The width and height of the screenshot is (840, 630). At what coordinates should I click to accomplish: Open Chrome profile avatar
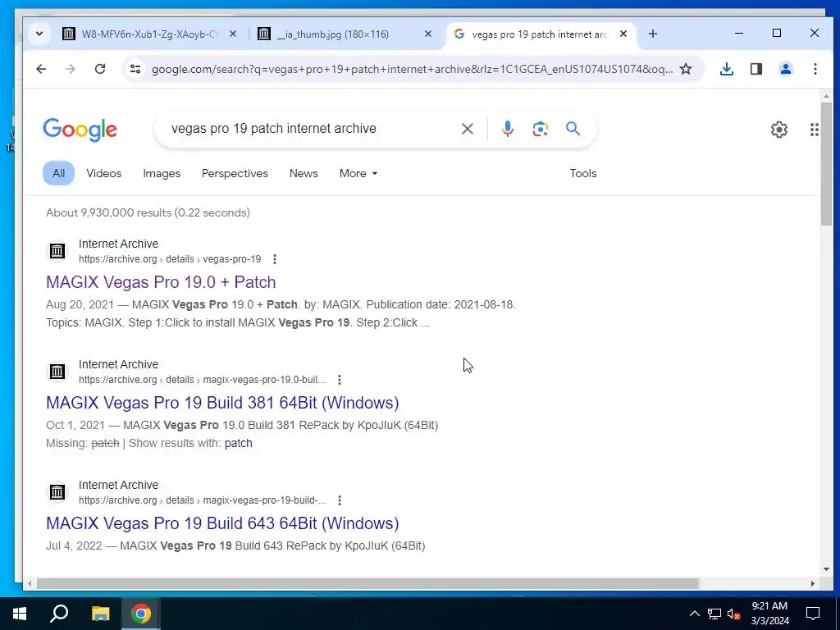point(785,69)
